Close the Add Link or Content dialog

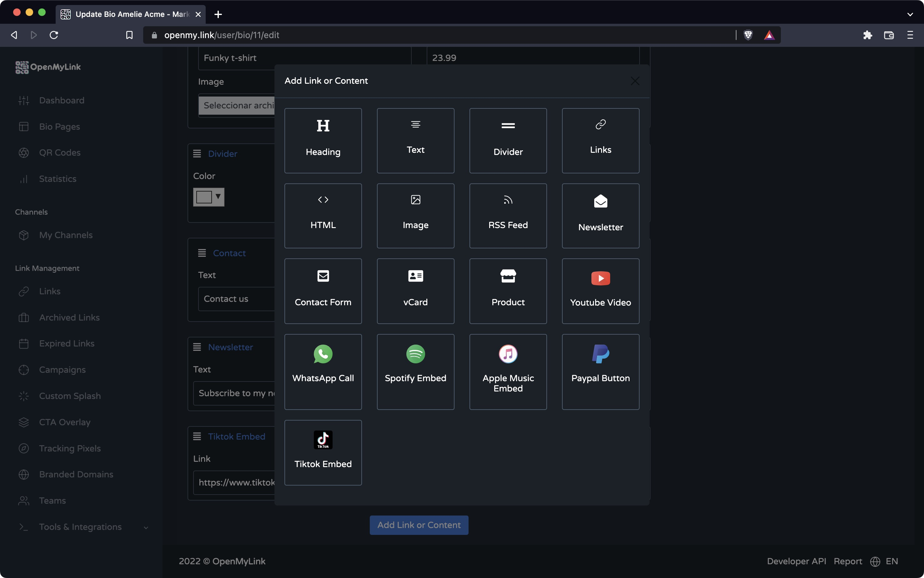tap(635, 81)
